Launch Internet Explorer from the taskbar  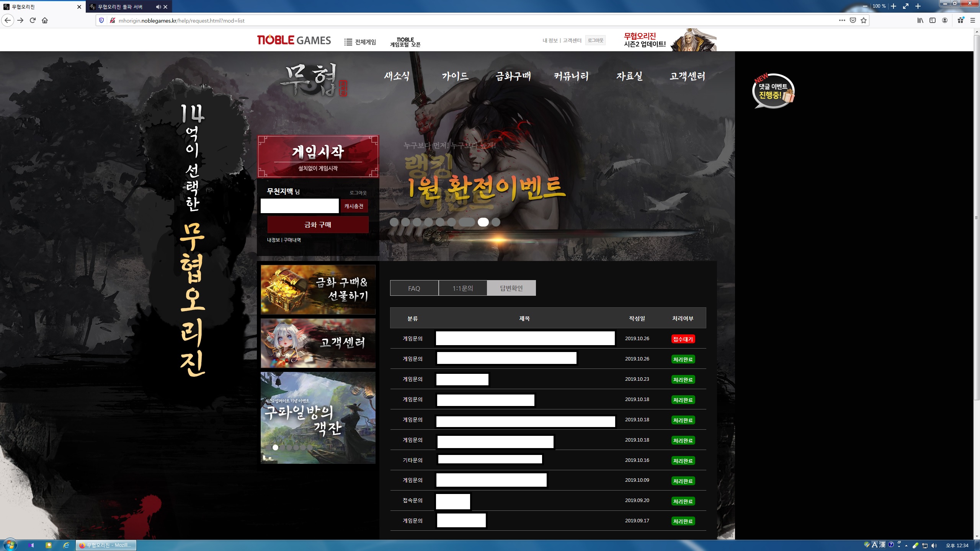coord(66,545)
